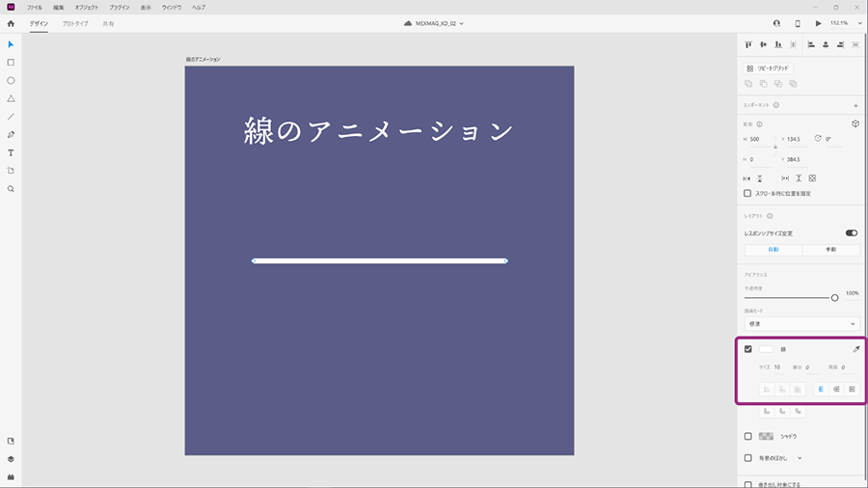This screenshot has height=488, width=868.
Task: Add a component with plus icon
Action: pos(855,105)
